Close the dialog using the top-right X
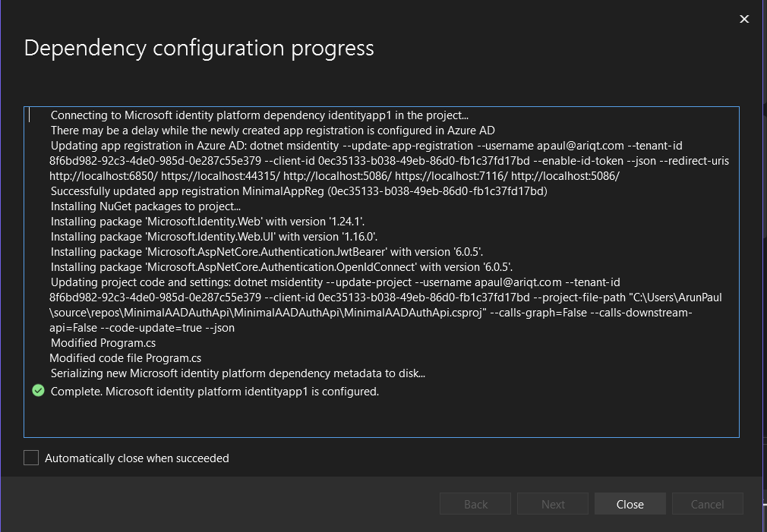This screenshot has width=767, height=532. pyautogui.click(x=744, y=19)
